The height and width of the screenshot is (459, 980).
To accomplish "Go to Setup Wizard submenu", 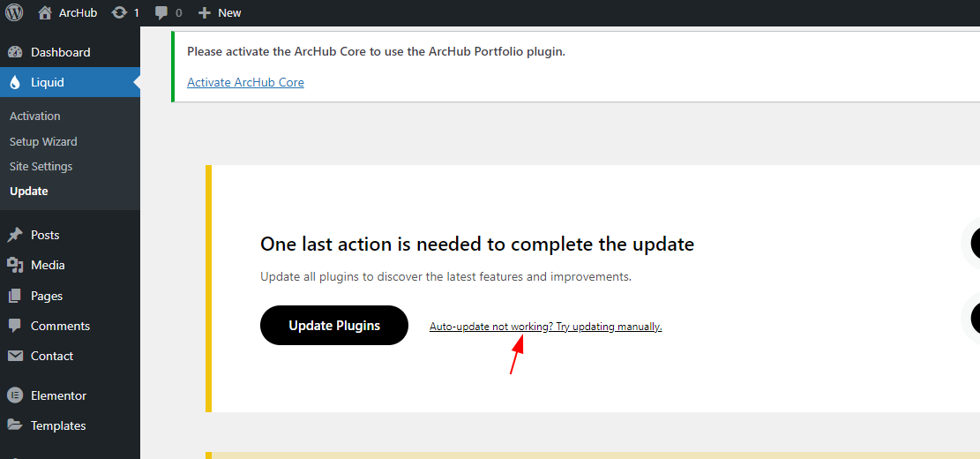I will [x=43, y=142].
